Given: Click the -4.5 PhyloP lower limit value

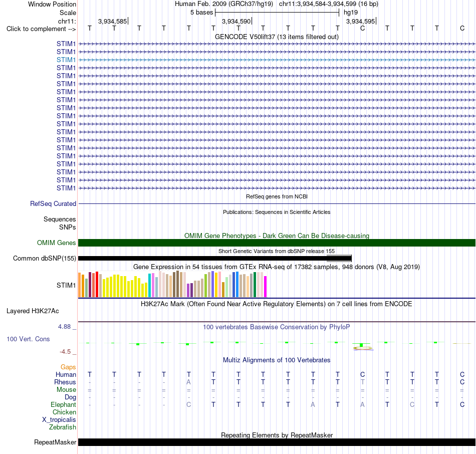Looking at the screenshot, I should tap(65, 352).
